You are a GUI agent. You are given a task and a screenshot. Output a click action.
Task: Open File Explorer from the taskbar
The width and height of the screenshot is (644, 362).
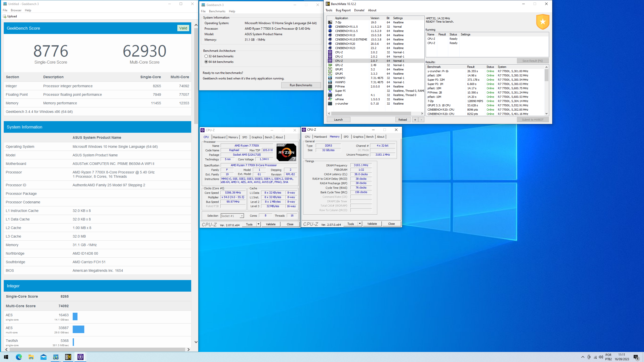coord(31,357)
